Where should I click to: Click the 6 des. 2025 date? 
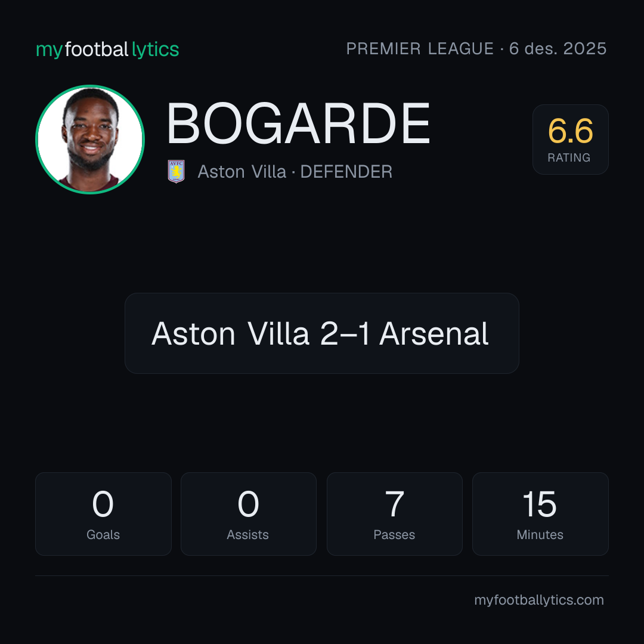click(558, 48)
